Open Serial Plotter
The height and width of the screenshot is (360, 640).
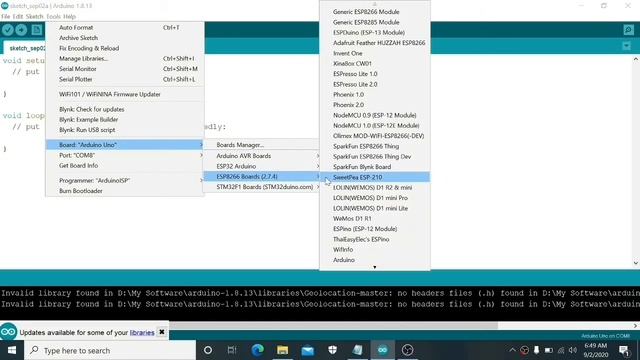pos(125,79)
